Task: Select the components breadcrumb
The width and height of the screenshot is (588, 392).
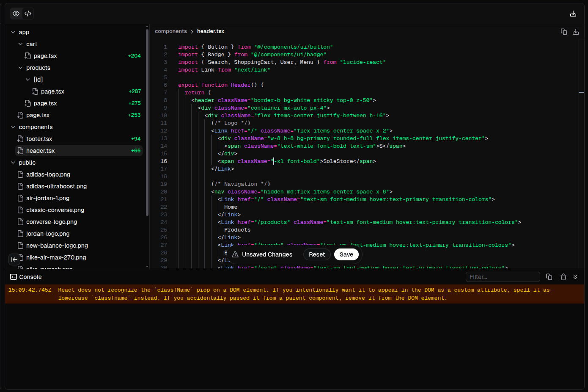Action: pyautogui.click(x=170, y=31)
